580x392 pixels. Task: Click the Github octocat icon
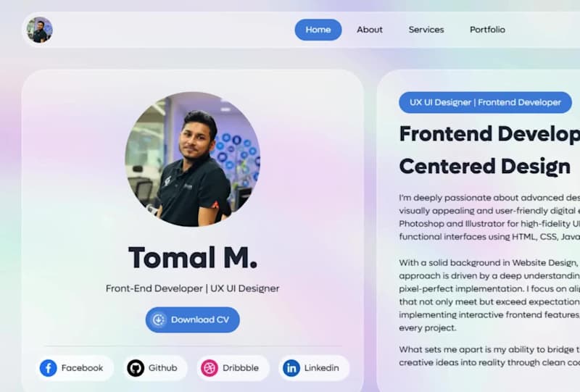pyautogui.click(x=136, y=368)
